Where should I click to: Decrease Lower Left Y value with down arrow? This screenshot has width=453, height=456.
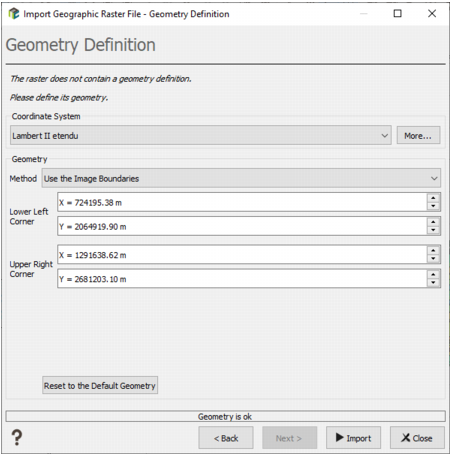pos(433,230)
